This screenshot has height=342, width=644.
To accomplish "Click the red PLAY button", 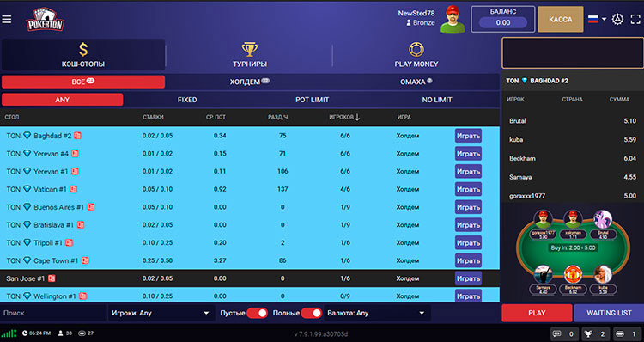I will (537, 313).
